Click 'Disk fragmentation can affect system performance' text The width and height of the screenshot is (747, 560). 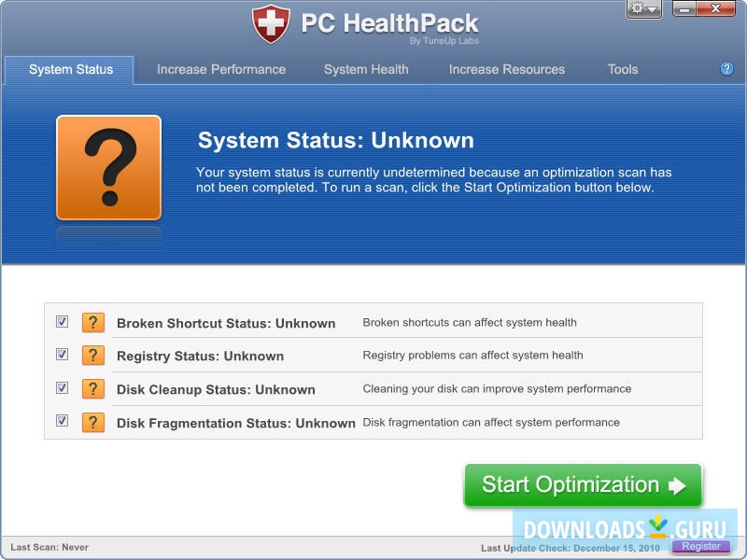[x=491, y=423]
